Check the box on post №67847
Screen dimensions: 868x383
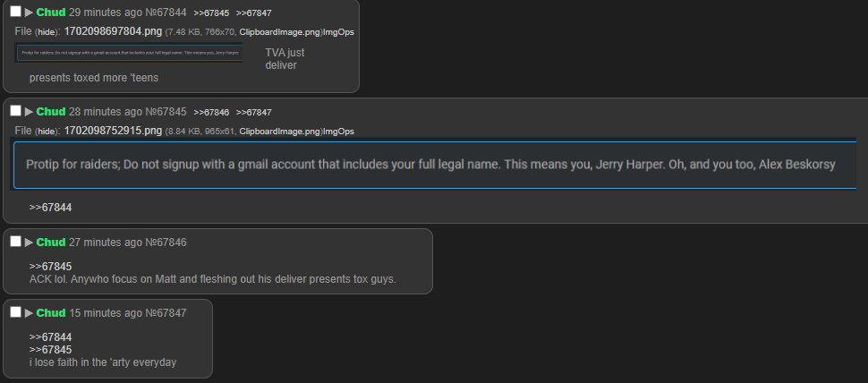15,312
